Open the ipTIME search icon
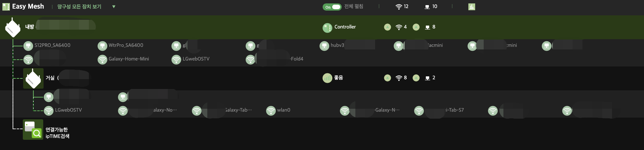Viewport: 644px width, 150px height. 33,130
